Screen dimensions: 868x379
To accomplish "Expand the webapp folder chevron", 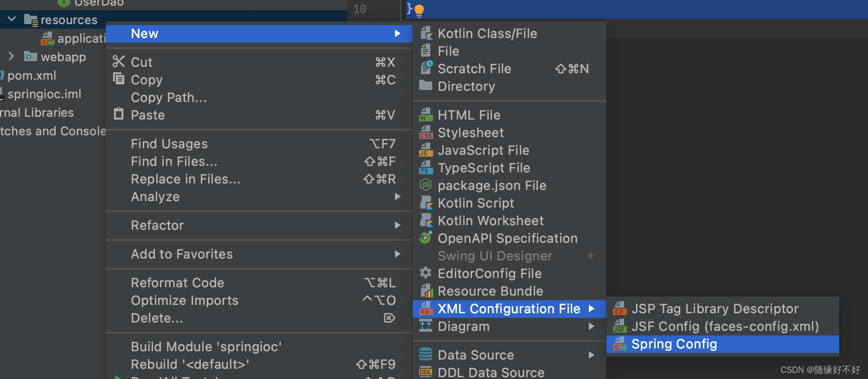I will [12, 57].
